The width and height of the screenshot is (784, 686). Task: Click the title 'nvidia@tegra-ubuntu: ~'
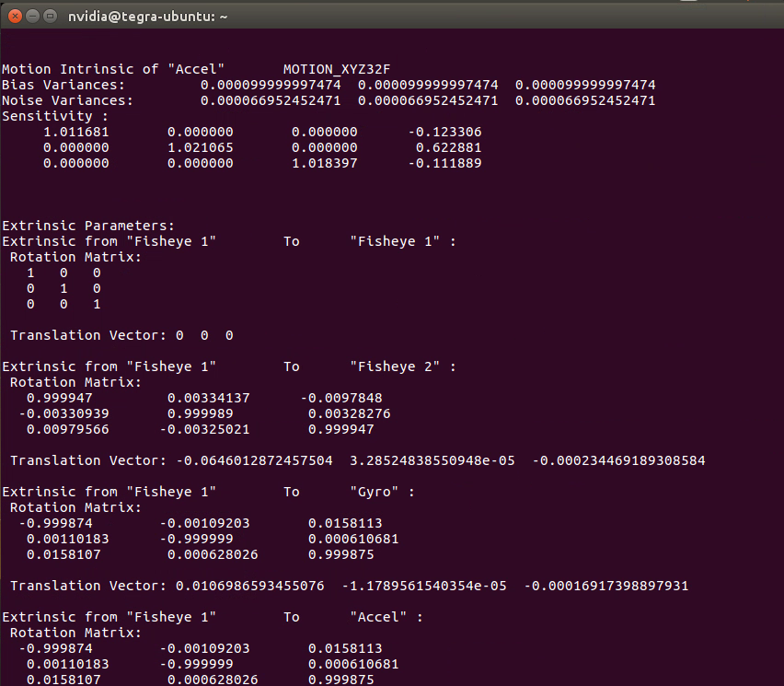coord(147,17)
